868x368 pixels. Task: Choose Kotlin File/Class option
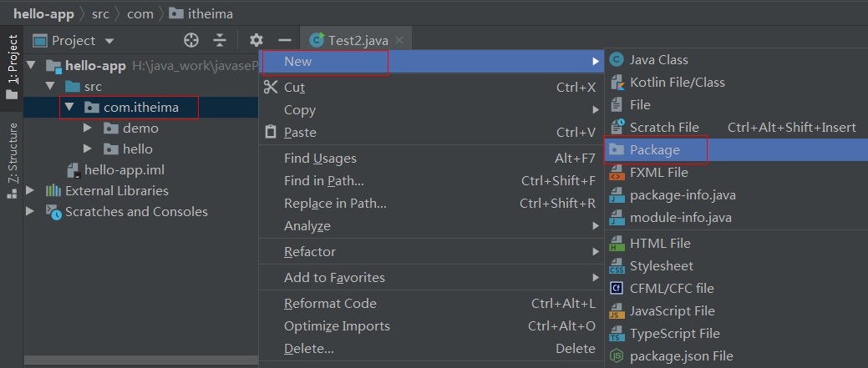(x=677, y=83)
